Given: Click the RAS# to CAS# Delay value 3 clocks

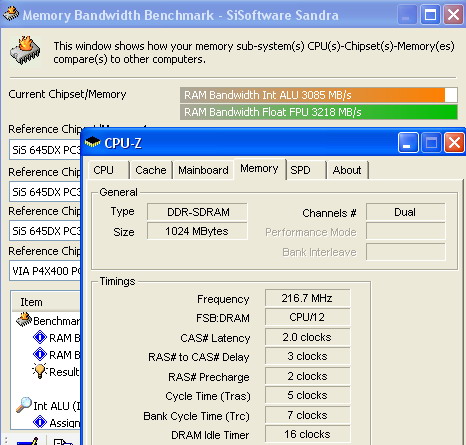Looking at the screenshot, I should click(307, 356).
